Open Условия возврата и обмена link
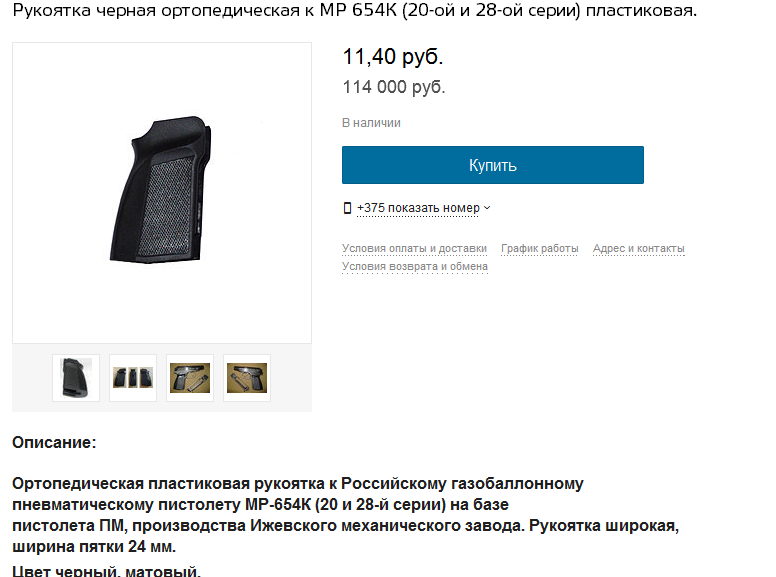This screenshot has height=577, width=776. click(415, 267)
